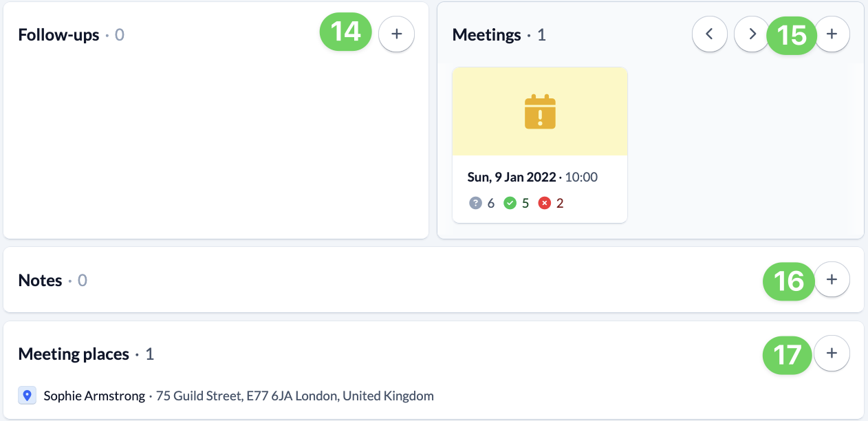Click the Follow-ups section heading
Screen dimensions: 868x421
pos(58,35)
